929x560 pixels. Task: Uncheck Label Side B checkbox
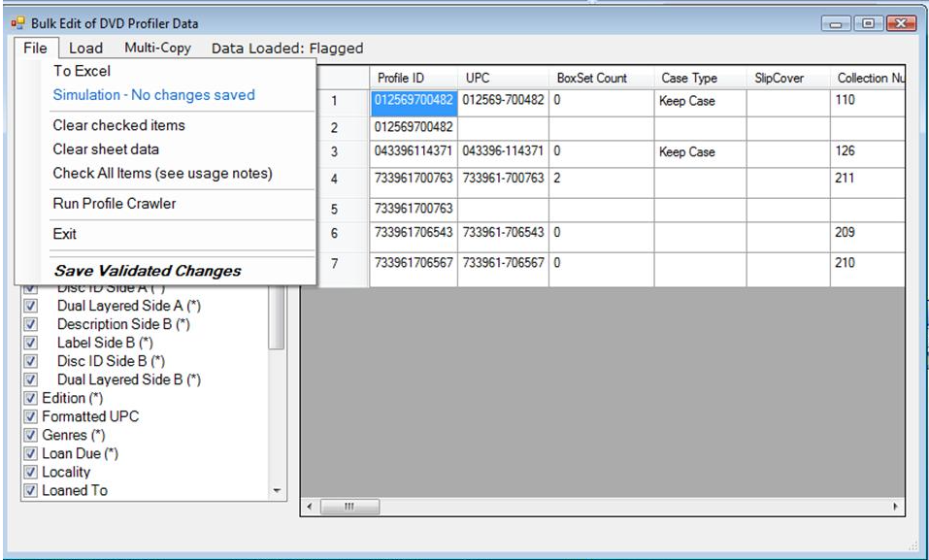point(30,343)
